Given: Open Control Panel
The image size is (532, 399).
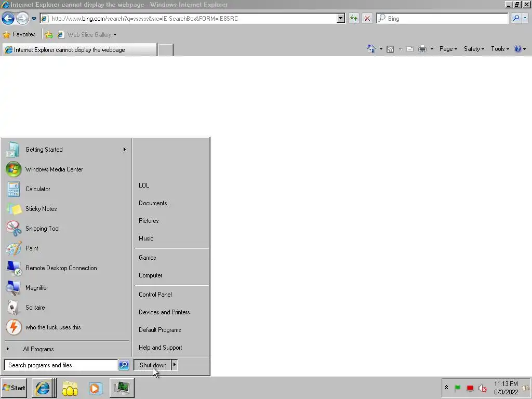Looking at the screenshot, I should (171, 295).
